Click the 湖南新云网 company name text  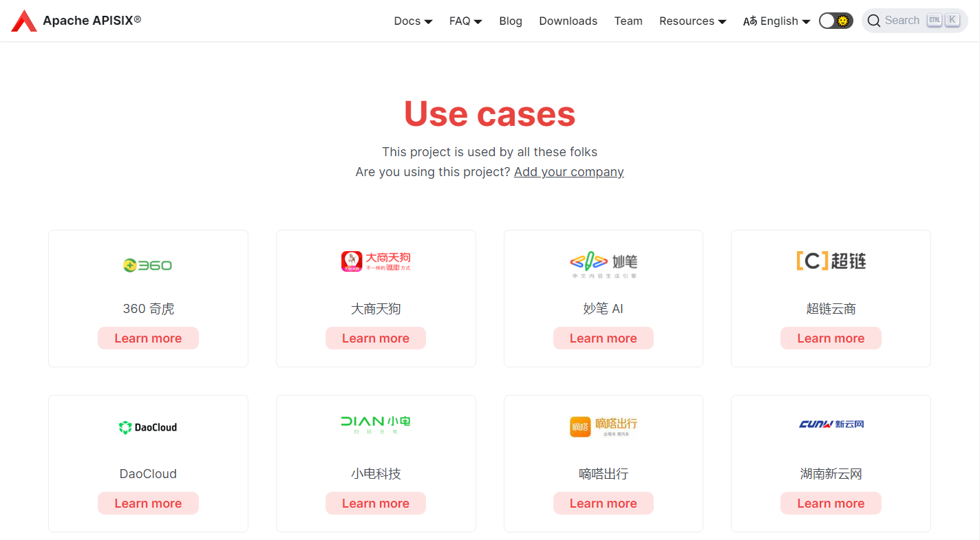point(831,474)
